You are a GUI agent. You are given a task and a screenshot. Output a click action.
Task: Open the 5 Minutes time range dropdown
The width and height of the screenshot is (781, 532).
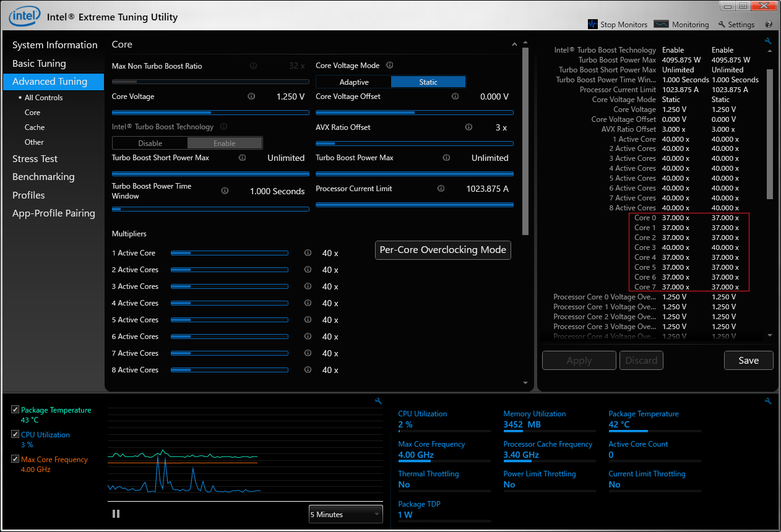[345, 514]
